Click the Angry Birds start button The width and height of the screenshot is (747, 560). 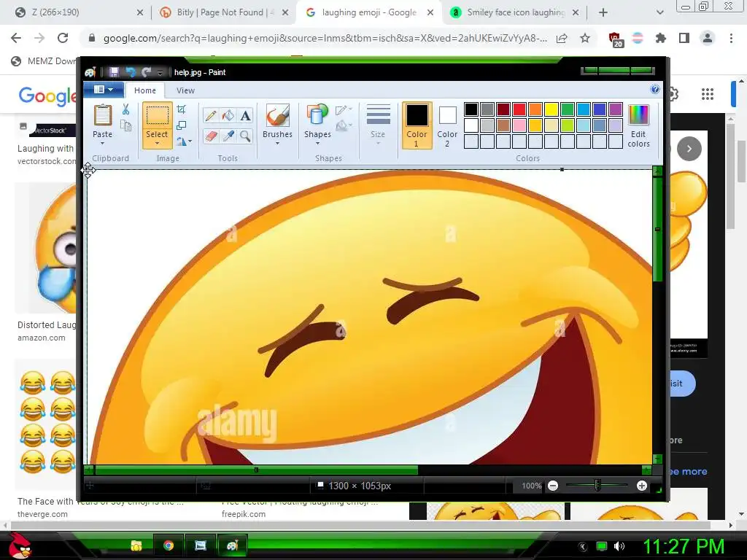[x=20, y=545]
